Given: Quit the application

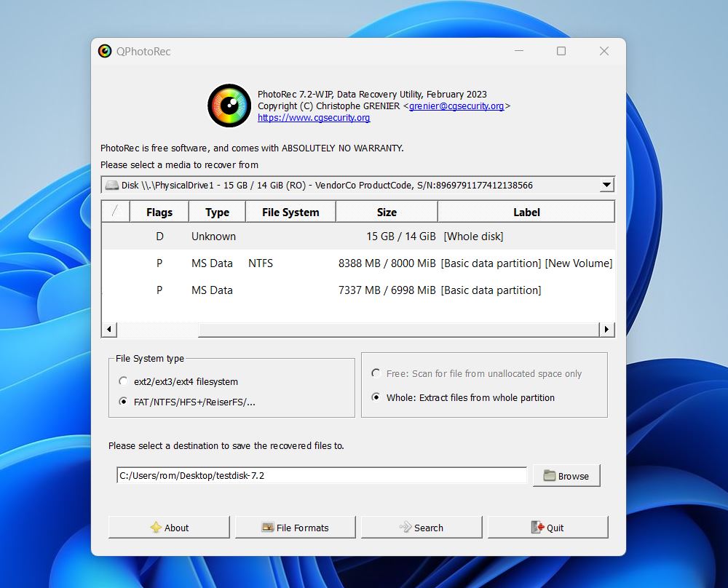Looking at the screenshot, I should 548,527.
